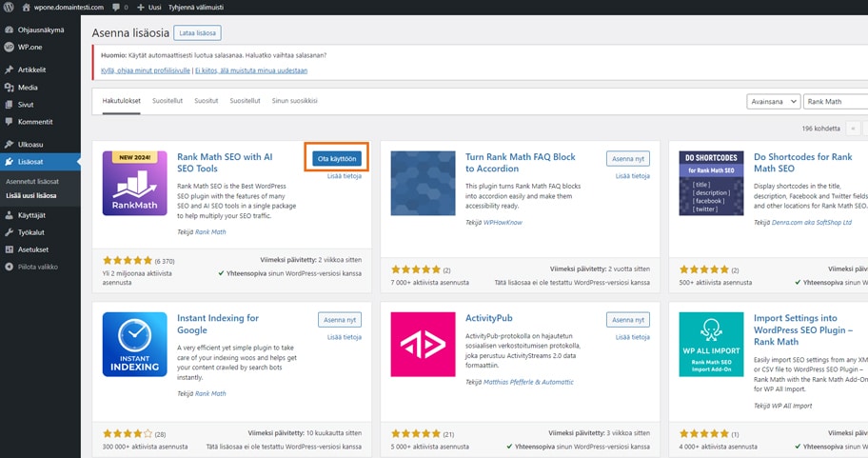Screen dimensions: 868x458
Task: Click the Ohjausnäkymä dashboard icon
Action: pyautogui.click(x=9, y=30)
